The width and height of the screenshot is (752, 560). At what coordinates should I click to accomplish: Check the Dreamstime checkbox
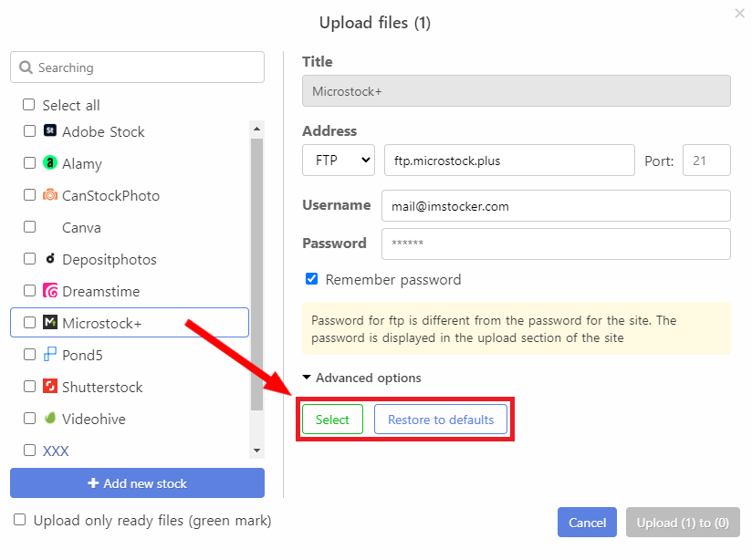point(30,291)
